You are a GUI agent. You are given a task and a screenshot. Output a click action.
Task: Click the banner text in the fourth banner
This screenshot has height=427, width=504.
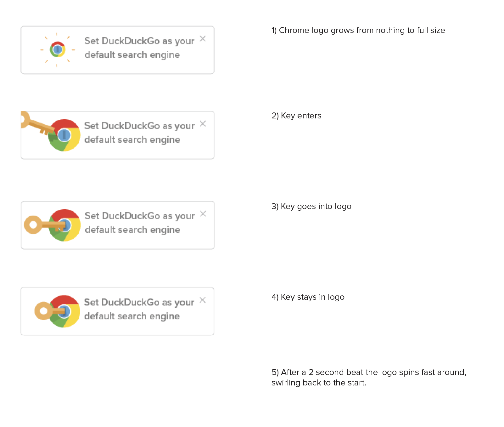139,309
